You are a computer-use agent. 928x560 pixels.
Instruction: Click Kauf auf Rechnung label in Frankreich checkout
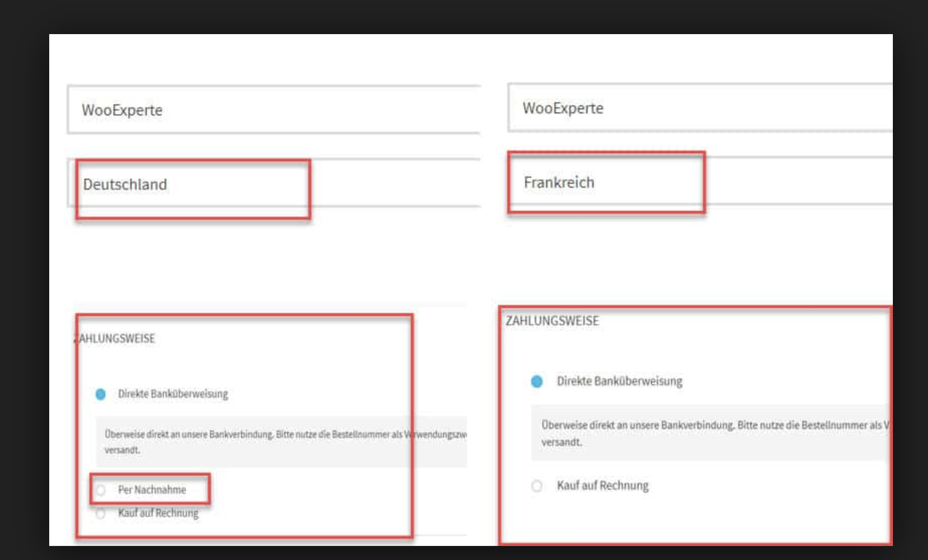point(603,486)
